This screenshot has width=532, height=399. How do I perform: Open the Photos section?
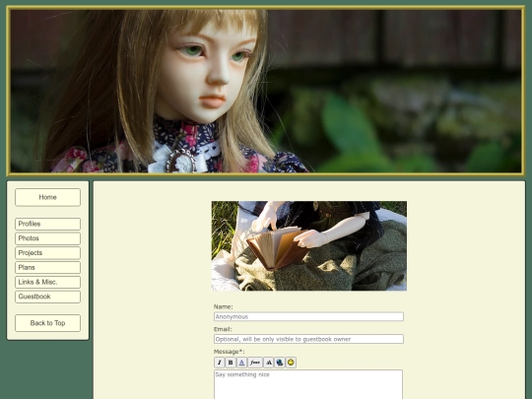(47, 238)
